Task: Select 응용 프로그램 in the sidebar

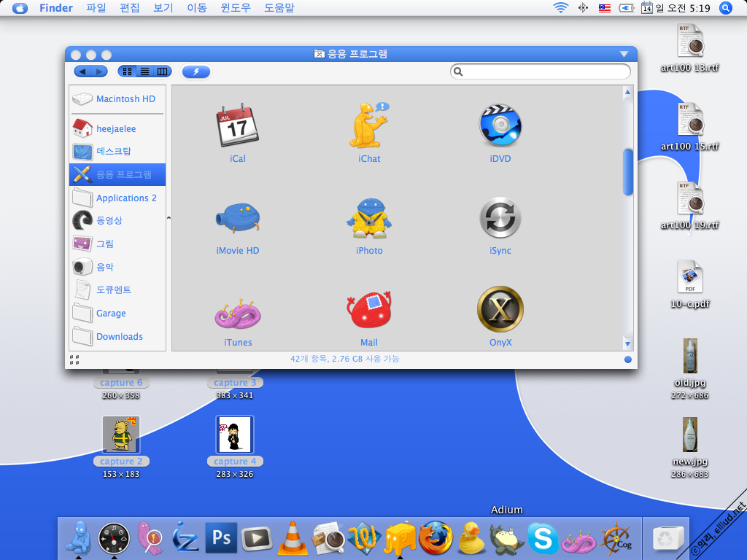Action: click(117, 174)
